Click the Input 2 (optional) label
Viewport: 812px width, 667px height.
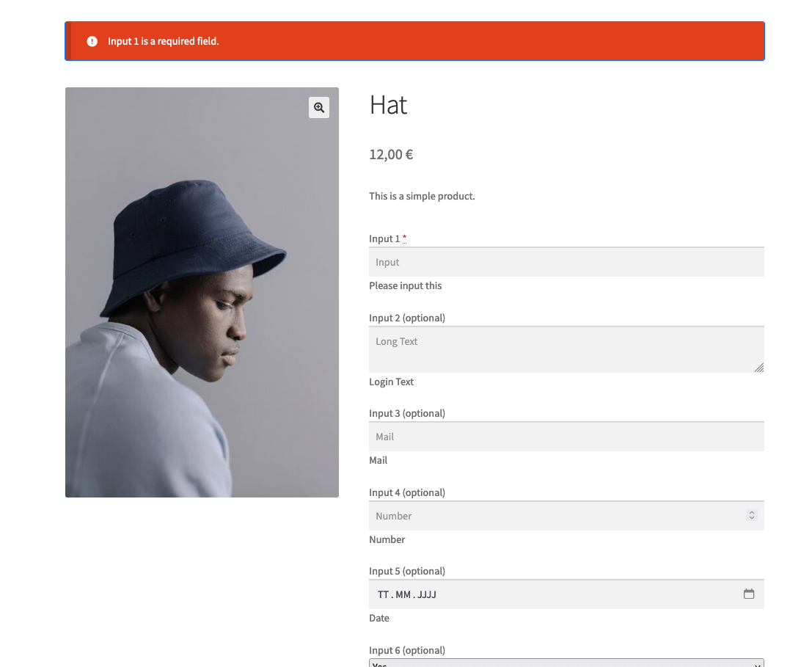[x=407, y=318]
